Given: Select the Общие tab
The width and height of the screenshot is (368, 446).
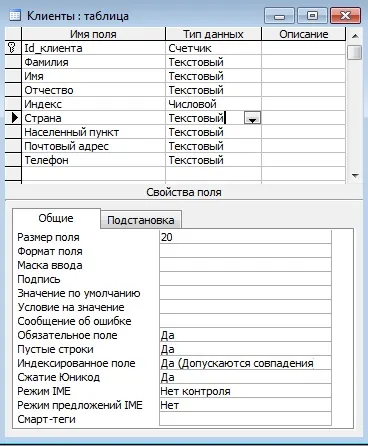Looking at the screenshot, I should point(56,218).
